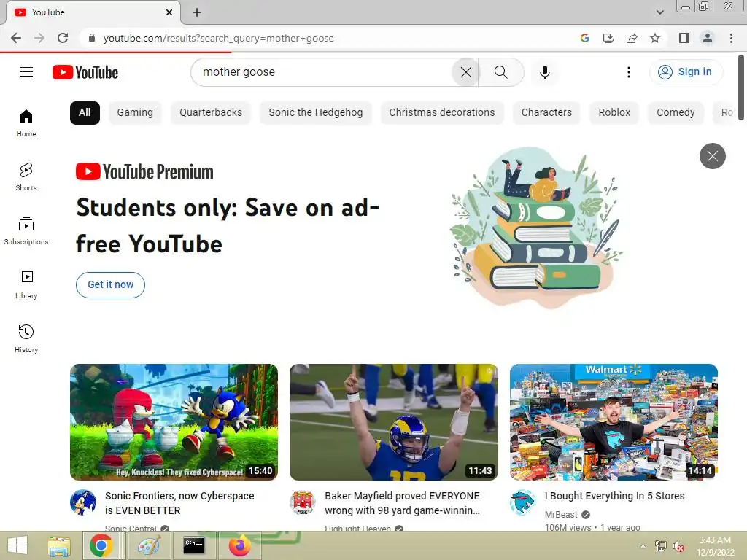The width and height of the screenshot is (747, 560).
Task: Select the Roblox filter chip
Action: point(614,113)
